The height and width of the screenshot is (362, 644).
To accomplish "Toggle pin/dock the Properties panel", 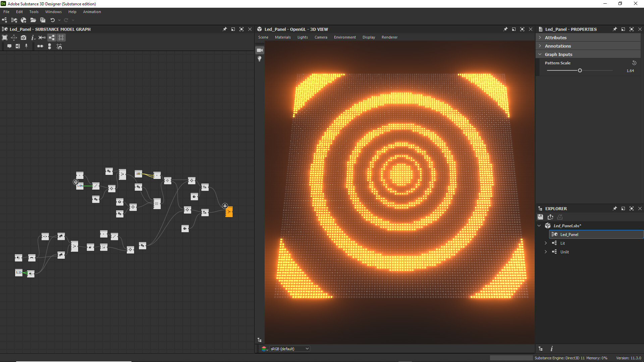I will [615, 29].
